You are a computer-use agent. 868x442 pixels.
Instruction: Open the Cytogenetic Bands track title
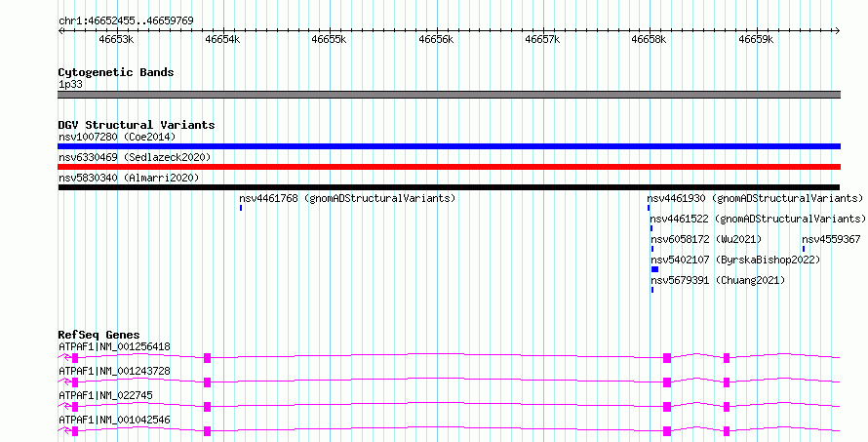coord(116,72)
